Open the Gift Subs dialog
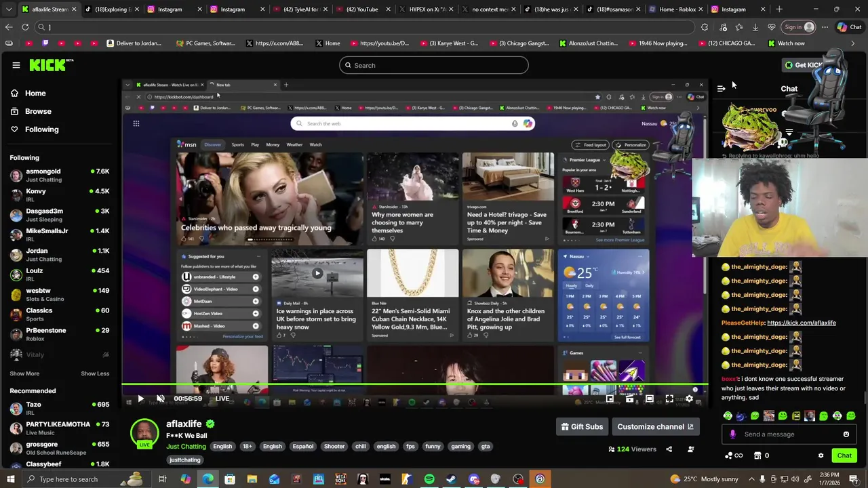The image size is (868, 488). point(582,427)
